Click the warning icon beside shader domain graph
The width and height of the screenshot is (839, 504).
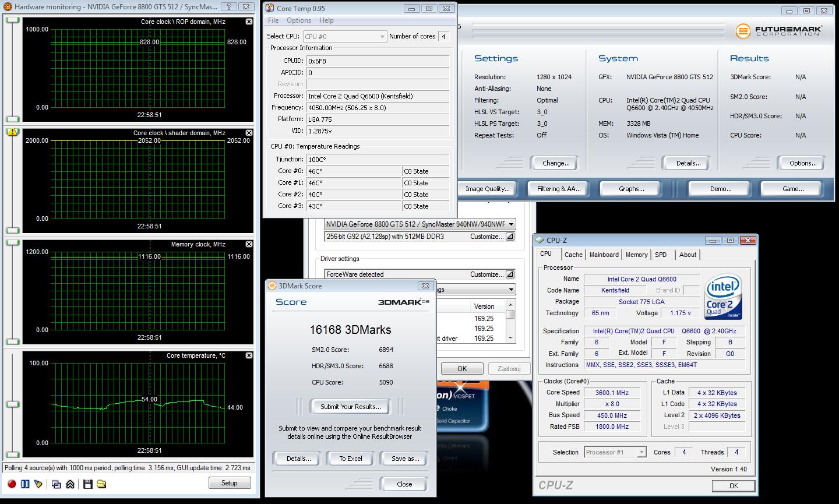coord(12,132)
